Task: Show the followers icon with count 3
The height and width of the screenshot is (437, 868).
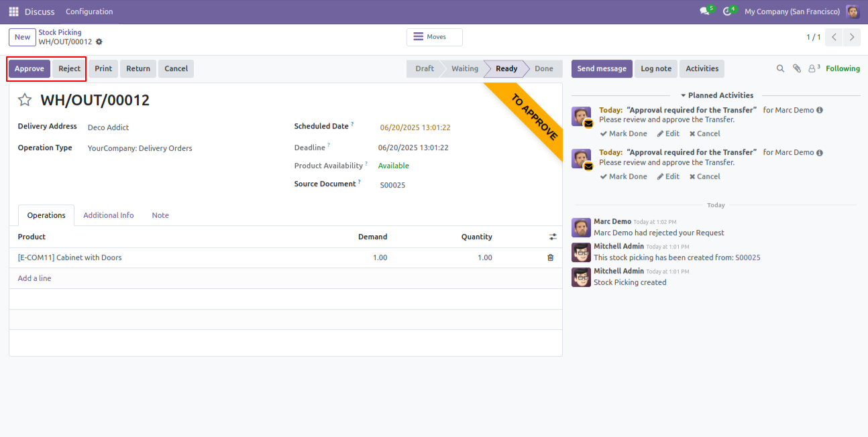Action: [814, 68]
